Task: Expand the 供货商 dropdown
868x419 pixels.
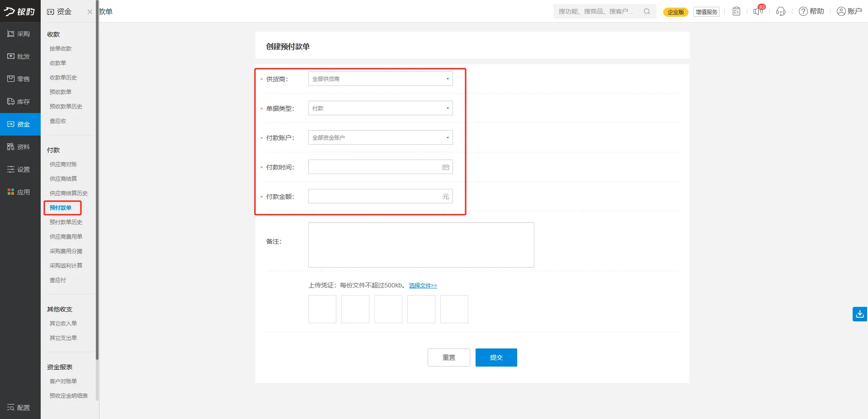Action: tap(380, 79)
